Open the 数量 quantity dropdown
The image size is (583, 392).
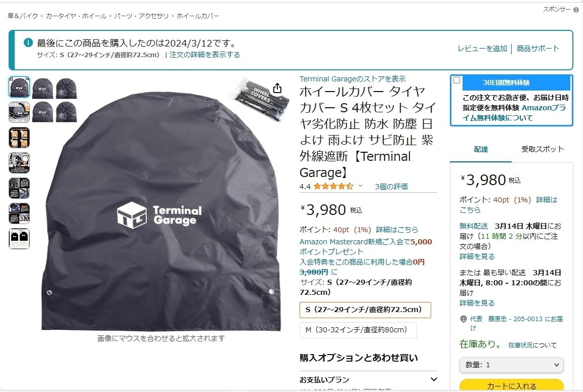tap(511, 365)
